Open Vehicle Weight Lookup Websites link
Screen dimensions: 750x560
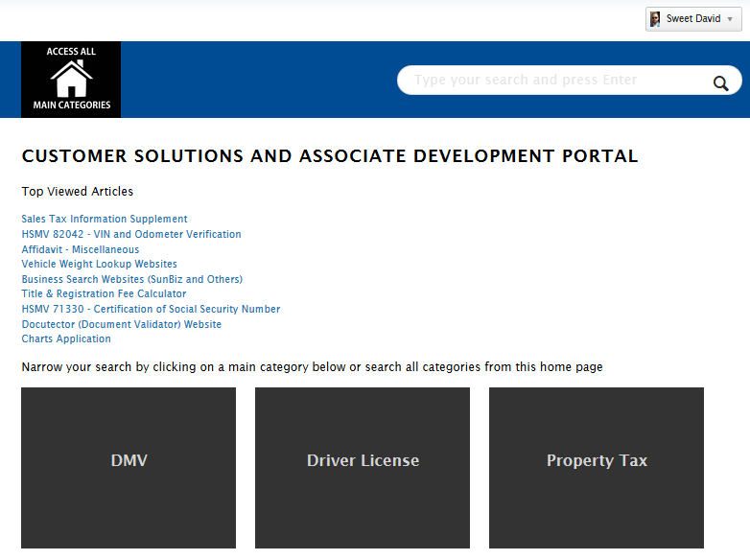click(100, 264)
